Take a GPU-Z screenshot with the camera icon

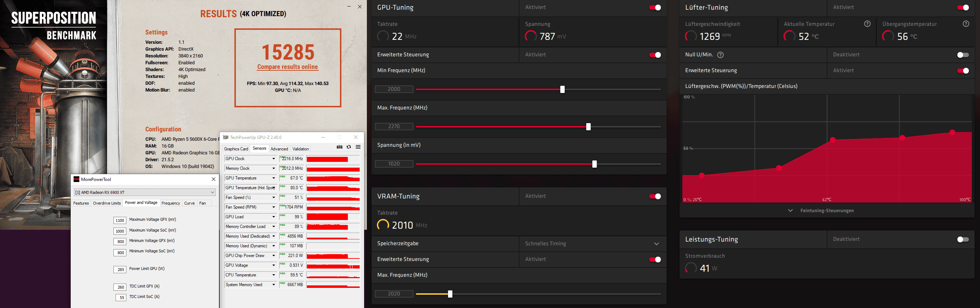339,147
